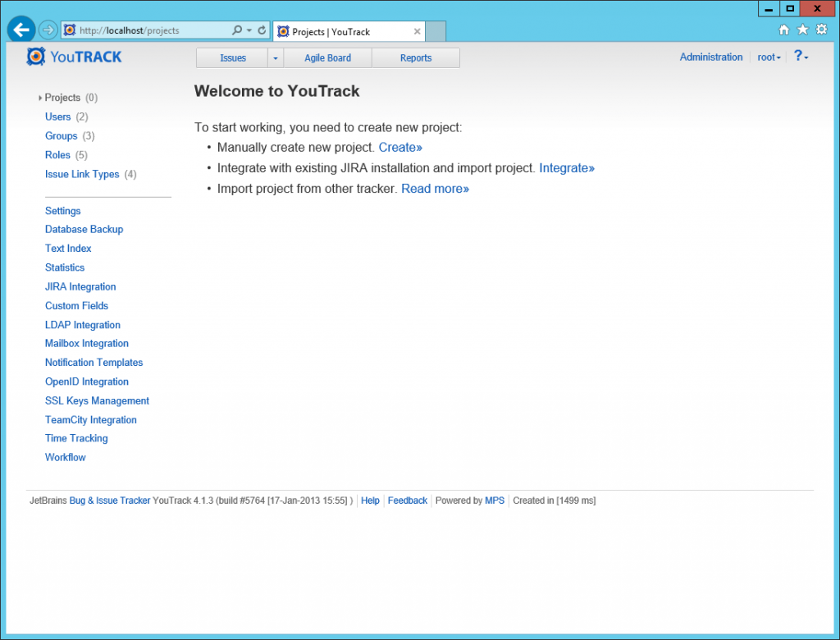Screen dimensions: 840x640
Task: Open OpenID Integration
Action: click(x=87, y=382)
